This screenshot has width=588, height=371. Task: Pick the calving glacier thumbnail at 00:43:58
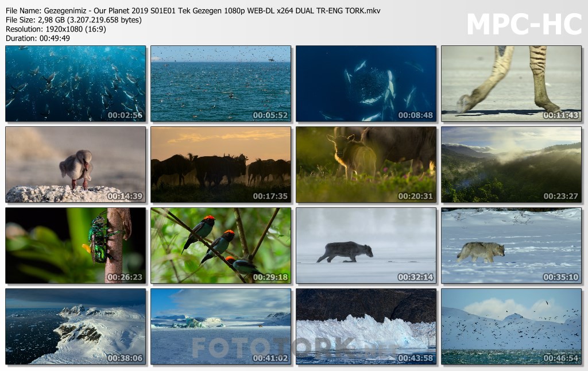(x=366, y=326)
